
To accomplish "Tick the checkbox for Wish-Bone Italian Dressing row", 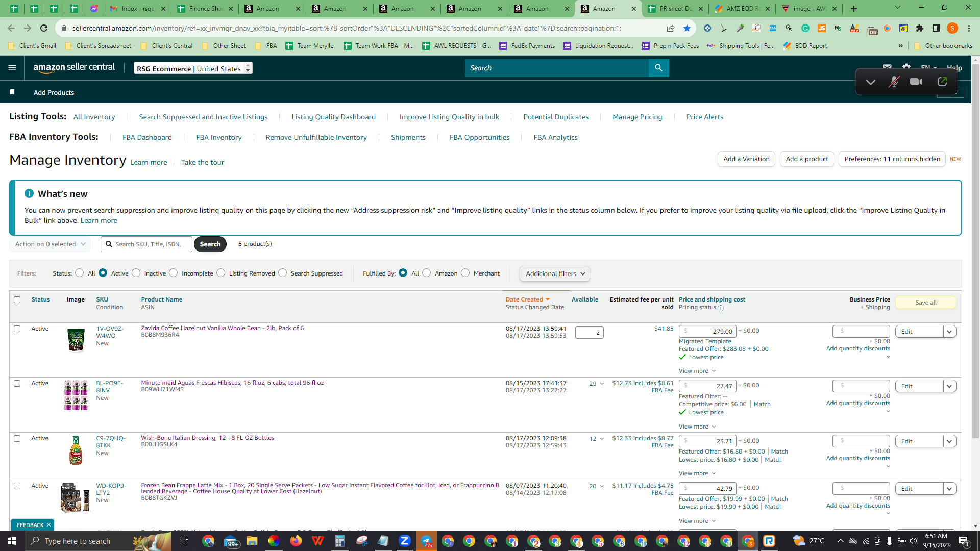I will (x=17, y=438).
